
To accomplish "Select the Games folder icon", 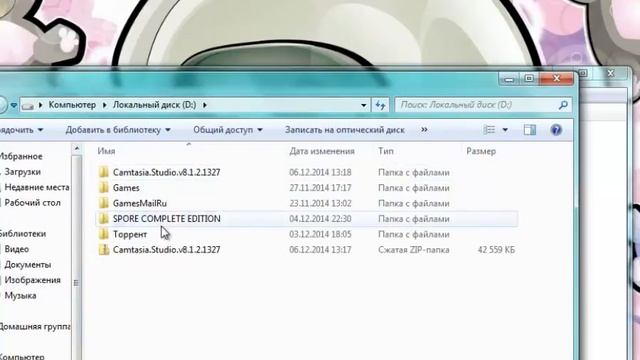I will [x=104, y=188].
